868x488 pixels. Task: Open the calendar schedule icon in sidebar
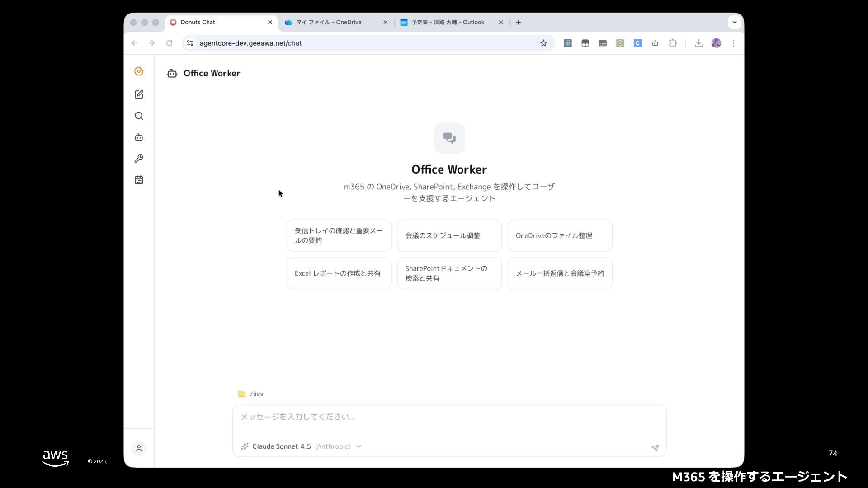point(139,180)
